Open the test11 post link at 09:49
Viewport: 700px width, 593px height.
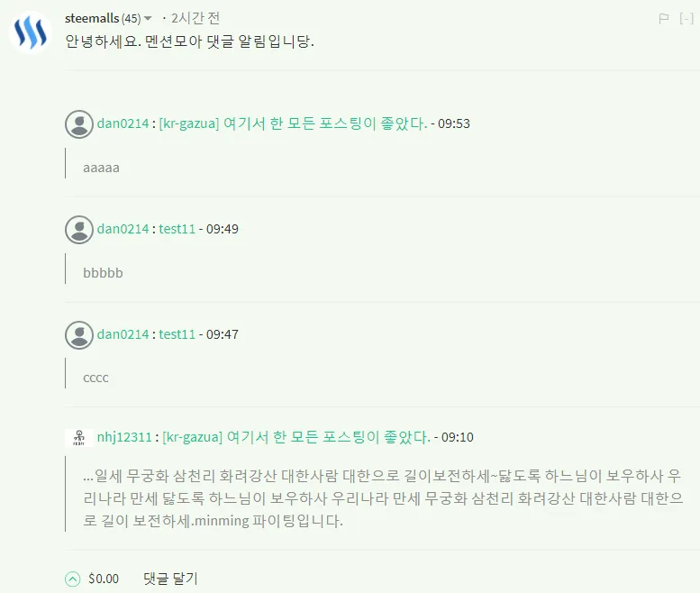click(x=177, y=229)
